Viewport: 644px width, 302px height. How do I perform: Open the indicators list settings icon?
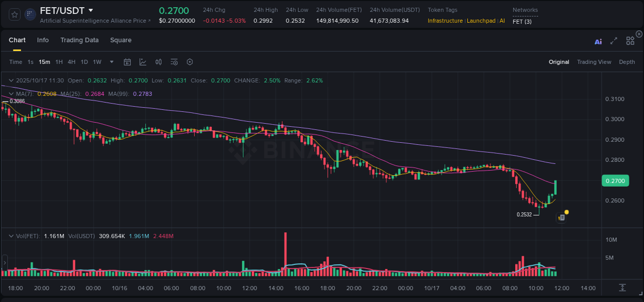[x=174, y=62]
